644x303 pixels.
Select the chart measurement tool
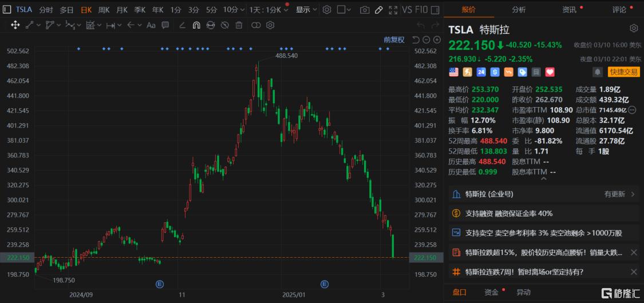[x=90, y=26]
